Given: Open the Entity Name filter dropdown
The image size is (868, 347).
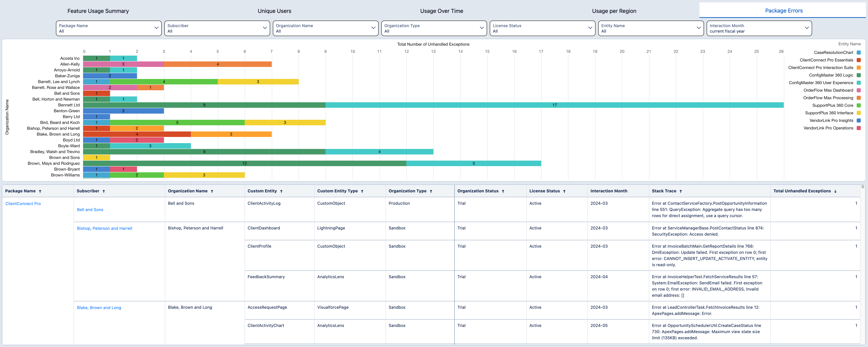Looking at the screenshot, I should [651, 28].
